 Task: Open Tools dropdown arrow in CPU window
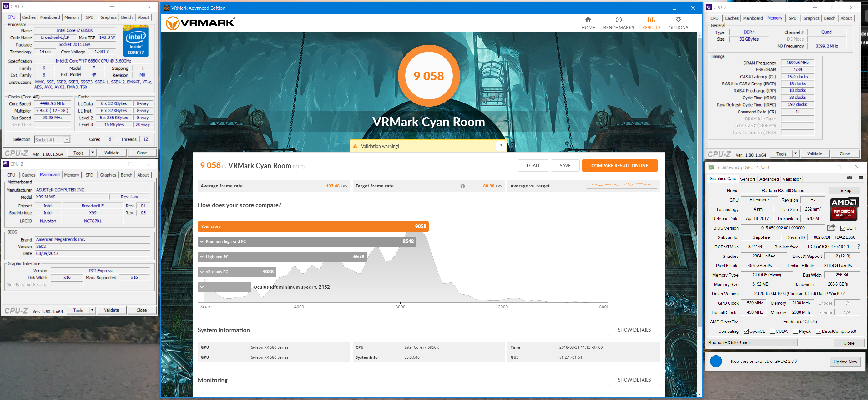[x=93, y=153]
